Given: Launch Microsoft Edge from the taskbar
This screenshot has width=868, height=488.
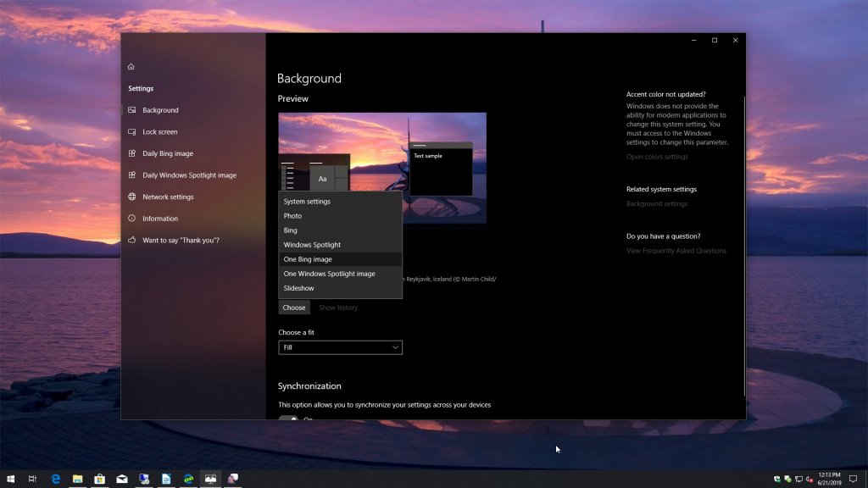Looking at the screenshot, I should click(55, 479).
